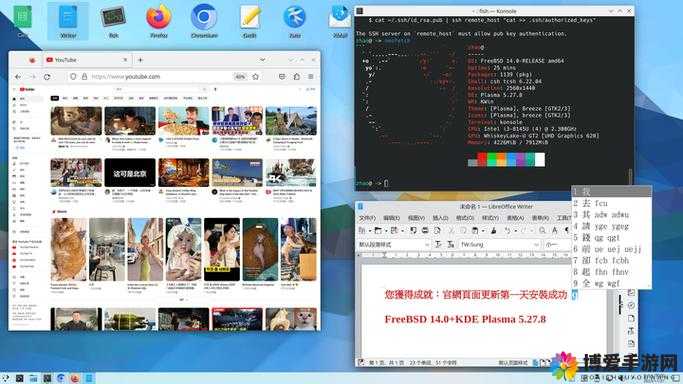Expand the New document dropdown arrow
Screen dimensions: 683x384
click(369, 230)
